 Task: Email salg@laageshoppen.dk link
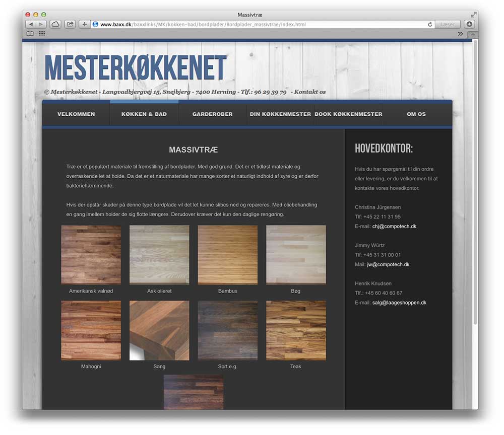pos(399,303)
